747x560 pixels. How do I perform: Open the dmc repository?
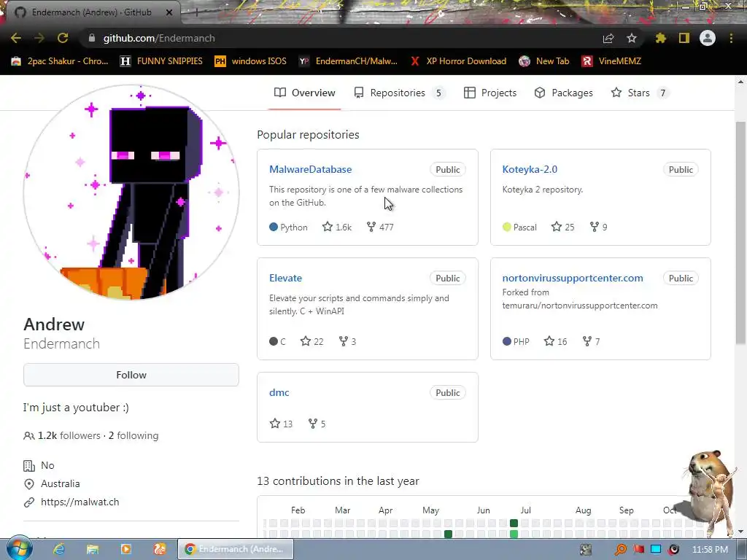pyautogui.click(x=279, y=392)
